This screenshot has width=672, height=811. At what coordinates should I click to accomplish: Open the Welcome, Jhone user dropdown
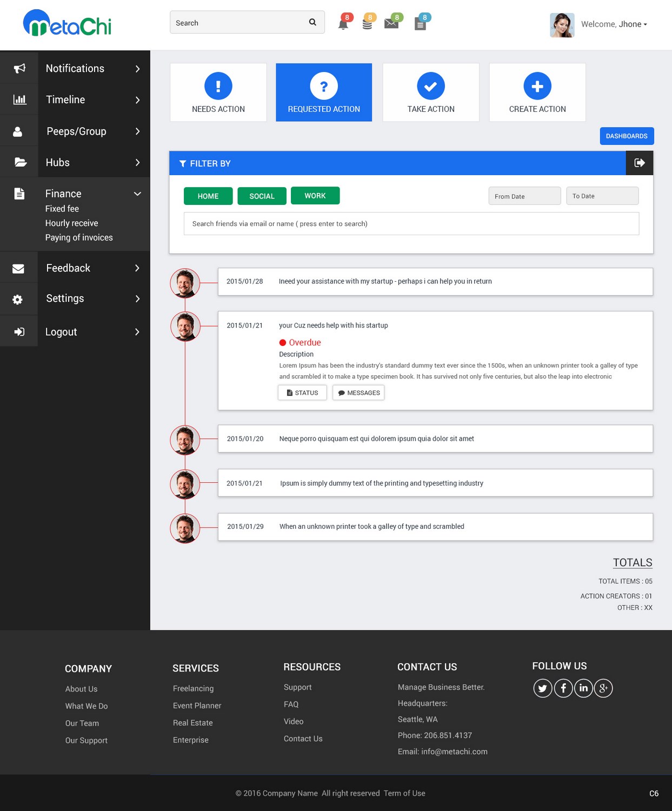click(614, 24)
